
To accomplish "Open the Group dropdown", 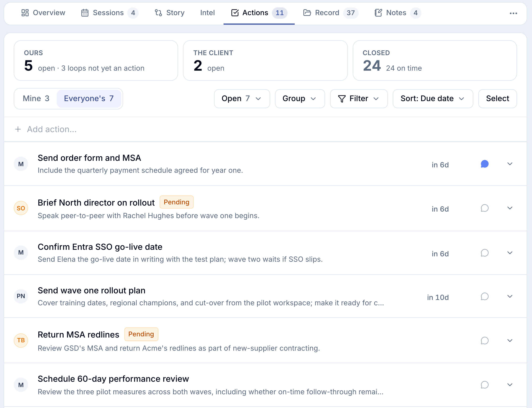I will 300,99.
